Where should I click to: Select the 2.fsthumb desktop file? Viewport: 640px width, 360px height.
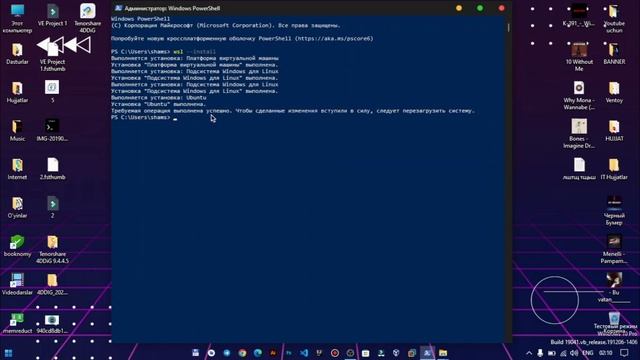[x=52, y=169]
